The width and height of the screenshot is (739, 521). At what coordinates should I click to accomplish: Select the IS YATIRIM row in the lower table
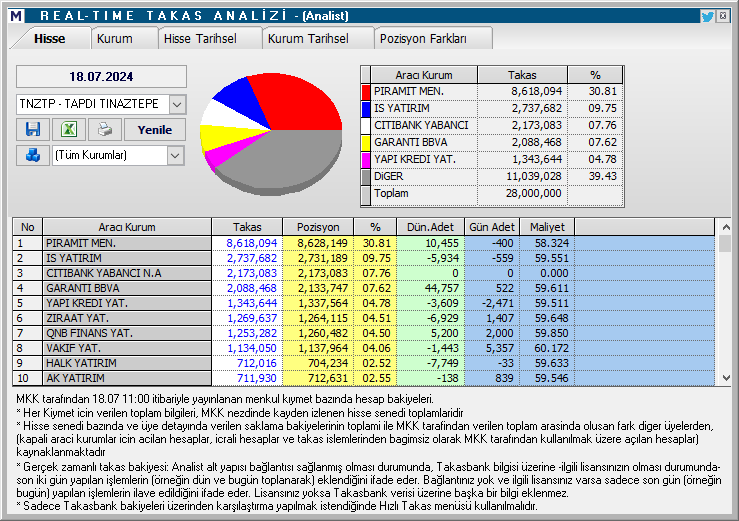[x=363, y=258]
